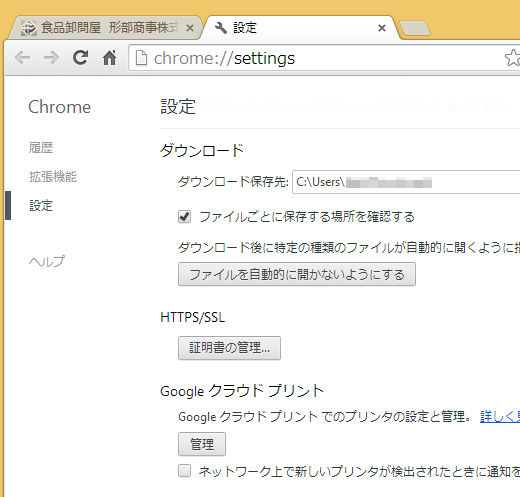The image size is (520, 497).
Task: Click the favicon of the 食品卸問屋 tab
Action: click(x=29, y=28)
